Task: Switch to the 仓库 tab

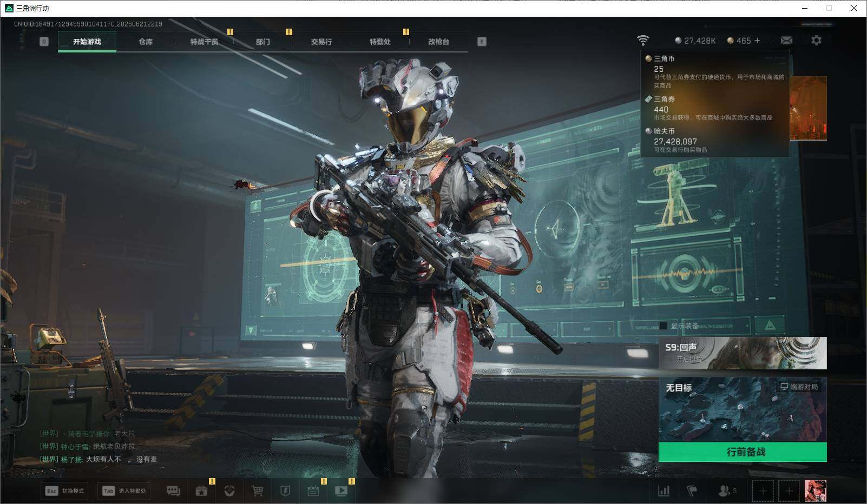Action: coord(146,42)
